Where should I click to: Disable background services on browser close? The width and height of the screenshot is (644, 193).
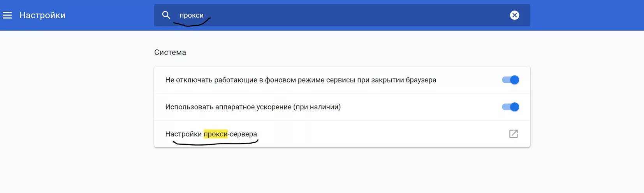510,80
